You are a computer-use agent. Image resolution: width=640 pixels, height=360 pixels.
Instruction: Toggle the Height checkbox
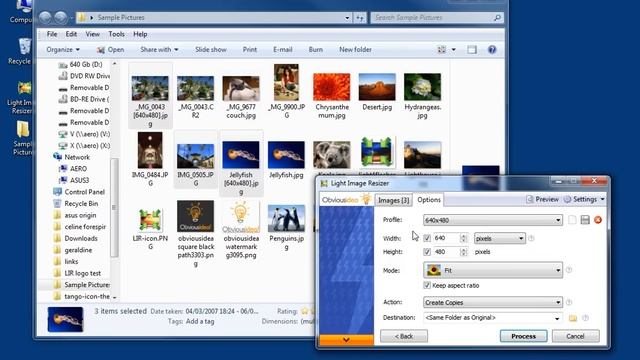click(427, 252)
